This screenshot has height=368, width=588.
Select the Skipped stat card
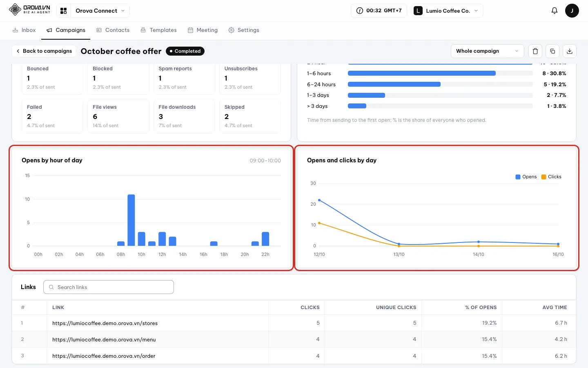250,116
